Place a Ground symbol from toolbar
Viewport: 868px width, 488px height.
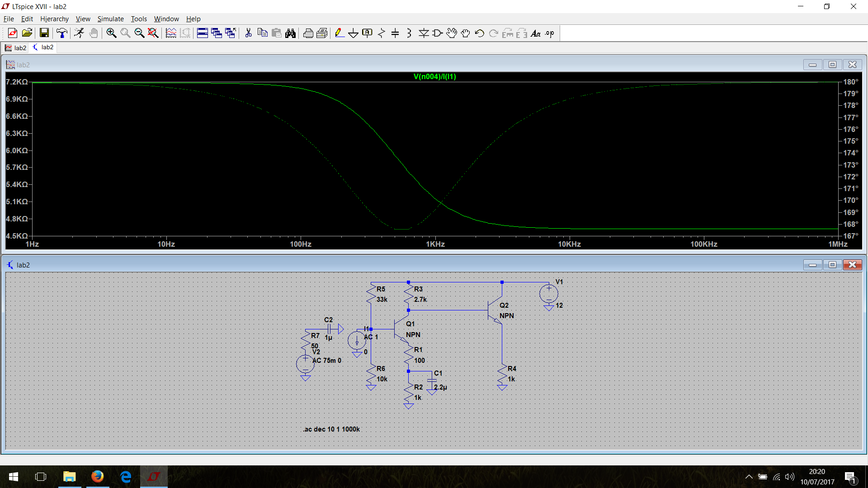coord(353,33)
